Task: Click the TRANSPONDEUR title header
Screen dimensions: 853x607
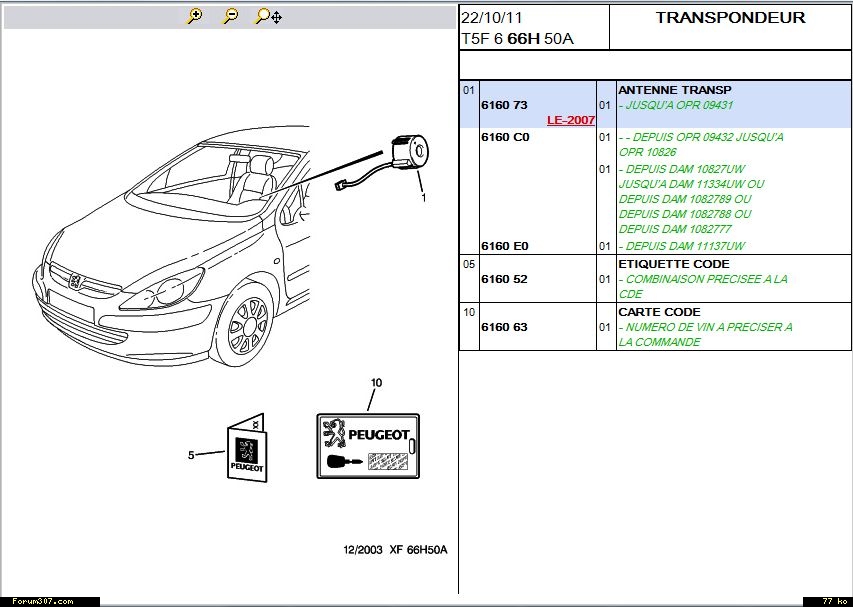Action: (730, 18)
